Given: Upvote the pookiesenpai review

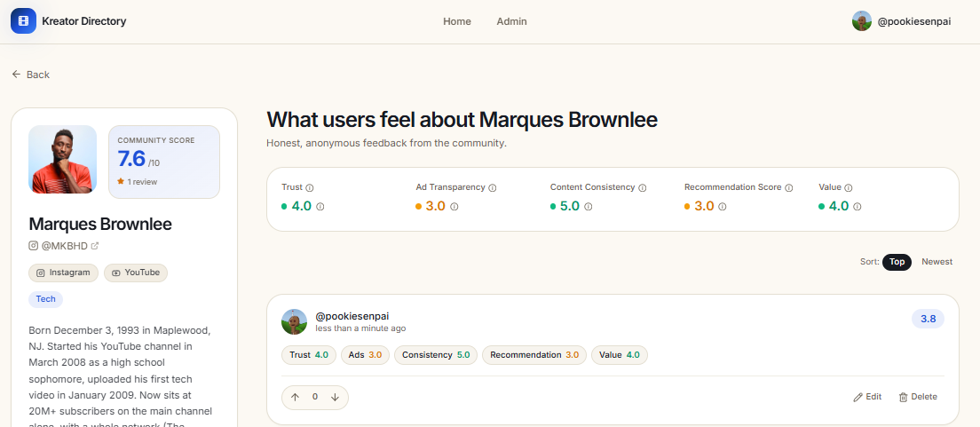Looking at the screenshot, I should pyautogui.click(x=295, y=397).
